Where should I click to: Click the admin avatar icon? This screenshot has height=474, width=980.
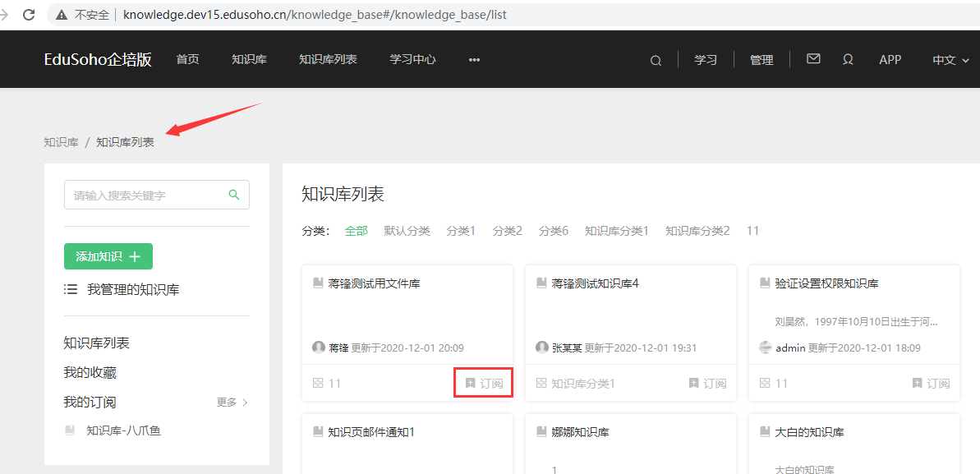tap(765, 347)
